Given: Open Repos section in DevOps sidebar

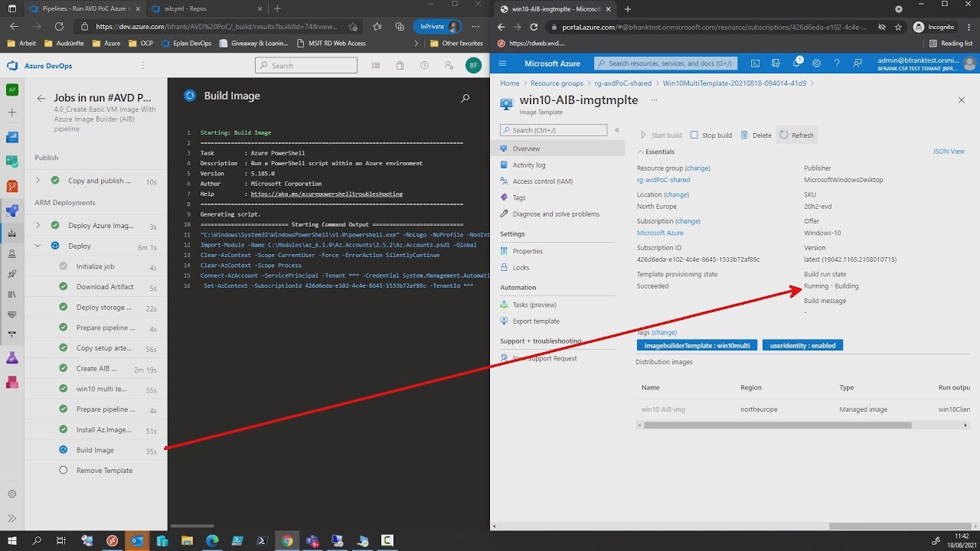Looking at the screenshot, I should [12, 186].
